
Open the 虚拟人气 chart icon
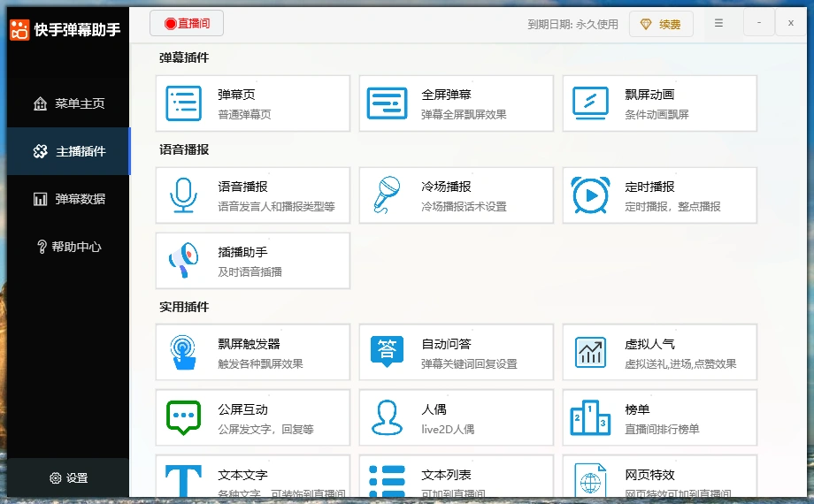[590, 352]
